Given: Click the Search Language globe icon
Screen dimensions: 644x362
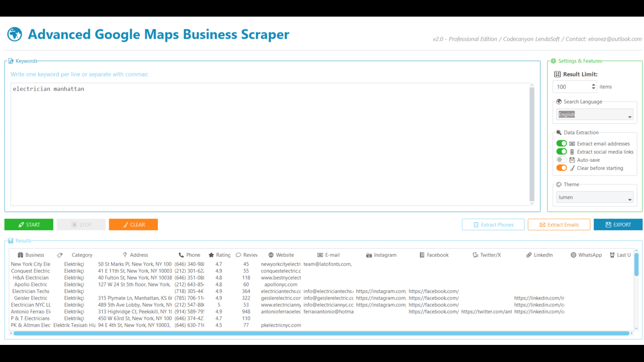Looking at the screenshot, I should pyautogui.click(x=559, y=102).
